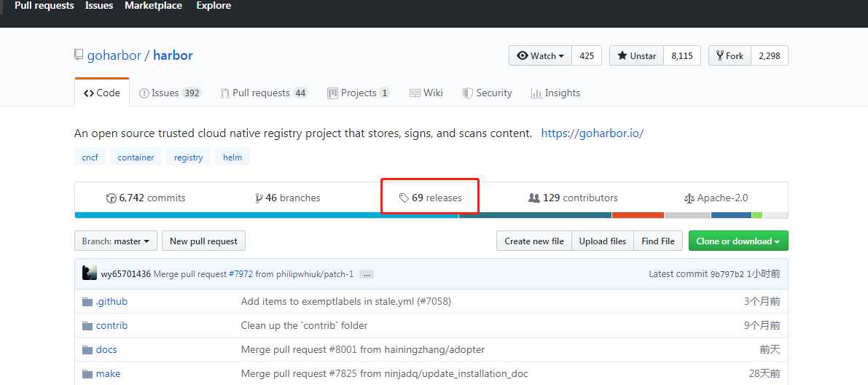This screenshot has height=385, width=868.
Task: Open Issues in top navigation bar
Action: coord(99,6)
